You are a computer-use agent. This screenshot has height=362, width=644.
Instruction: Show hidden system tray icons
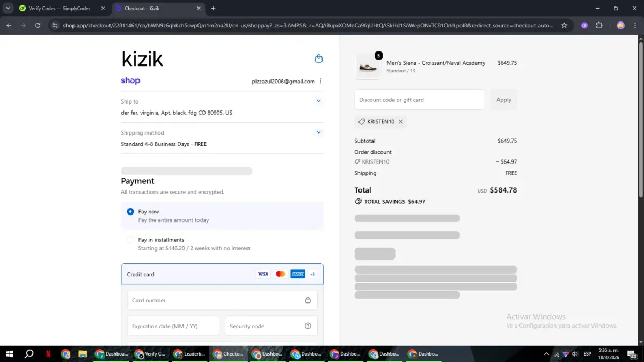point(546,354)
